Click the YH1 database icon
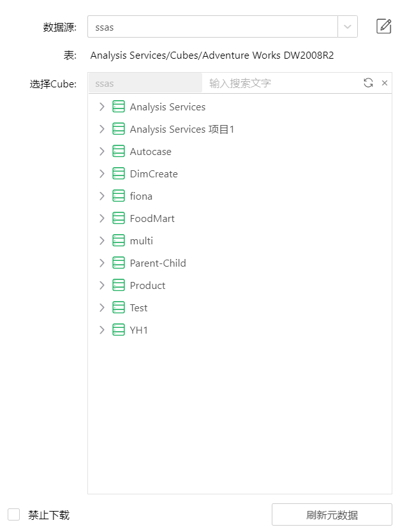 point(119,330)
